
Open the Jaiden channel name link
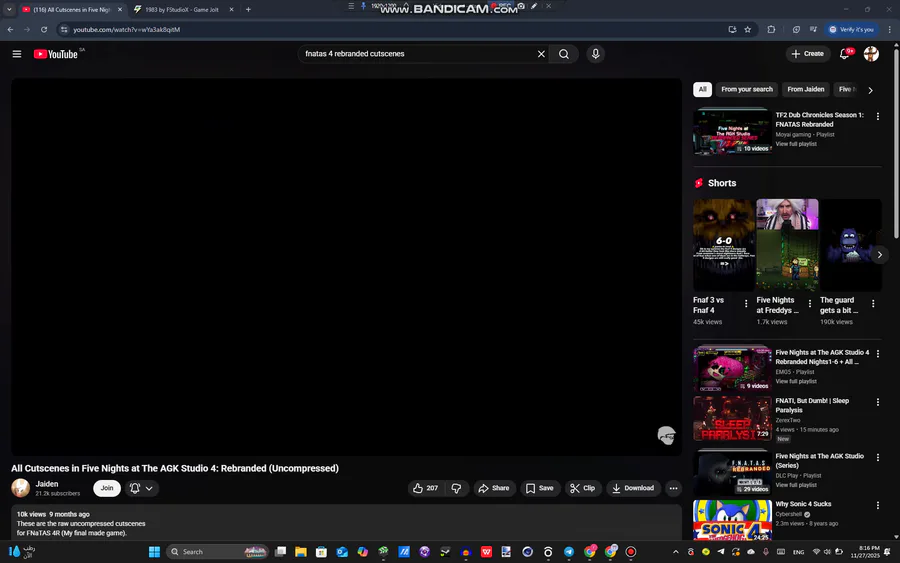tap(47, 484)
